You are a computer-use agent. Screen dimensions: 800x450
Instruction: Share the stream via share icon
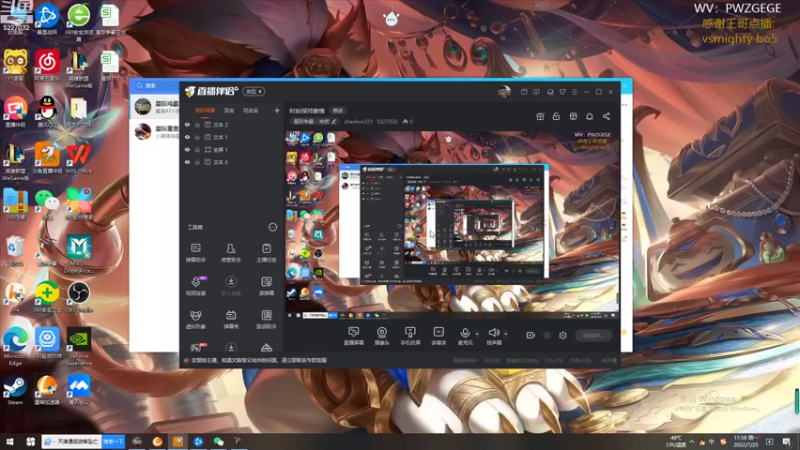point(606,116)
